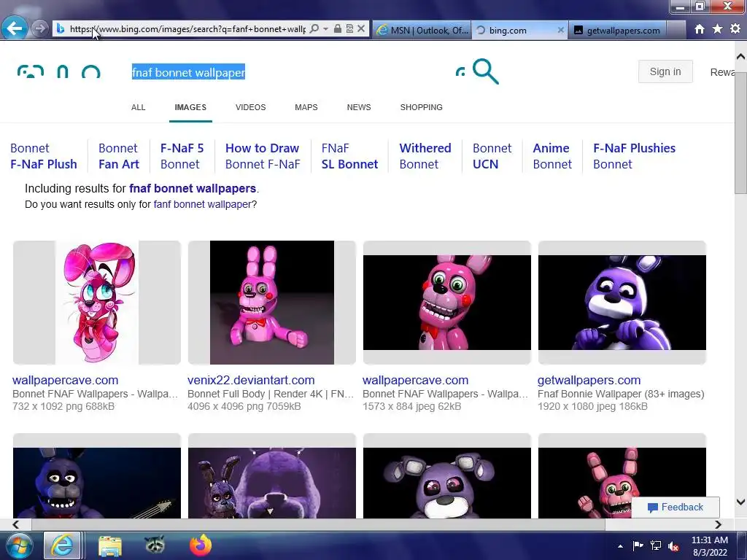Switch to the getwallpapers.com tab
Image resolution: width=747 pixels, height=560 pixels.
(616, 30)
